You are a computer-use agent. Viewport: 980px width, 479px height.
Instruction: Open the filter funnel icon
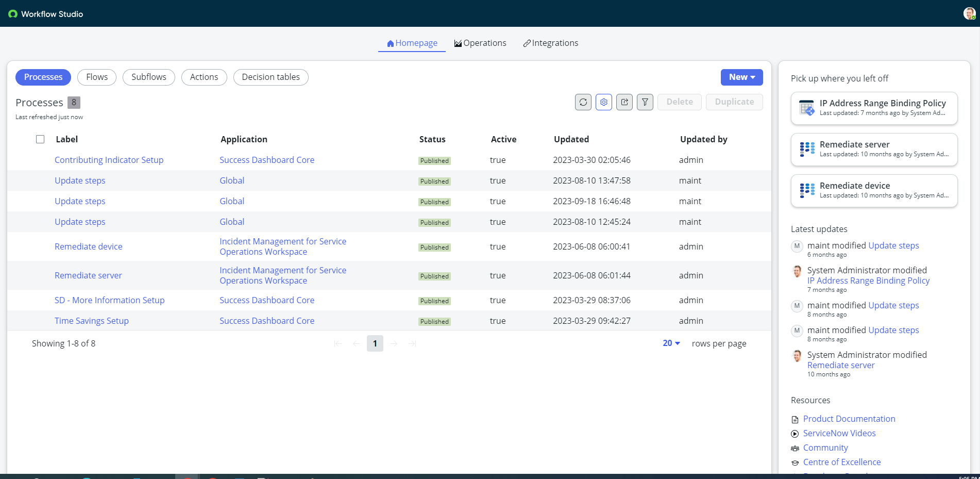(x=645, y=102)
